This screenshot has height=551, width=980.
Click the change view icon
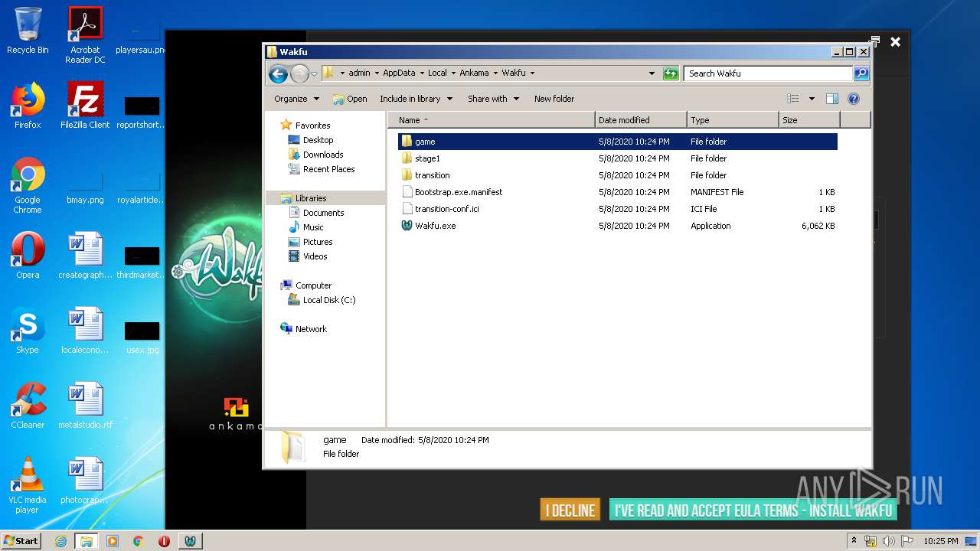793,99
